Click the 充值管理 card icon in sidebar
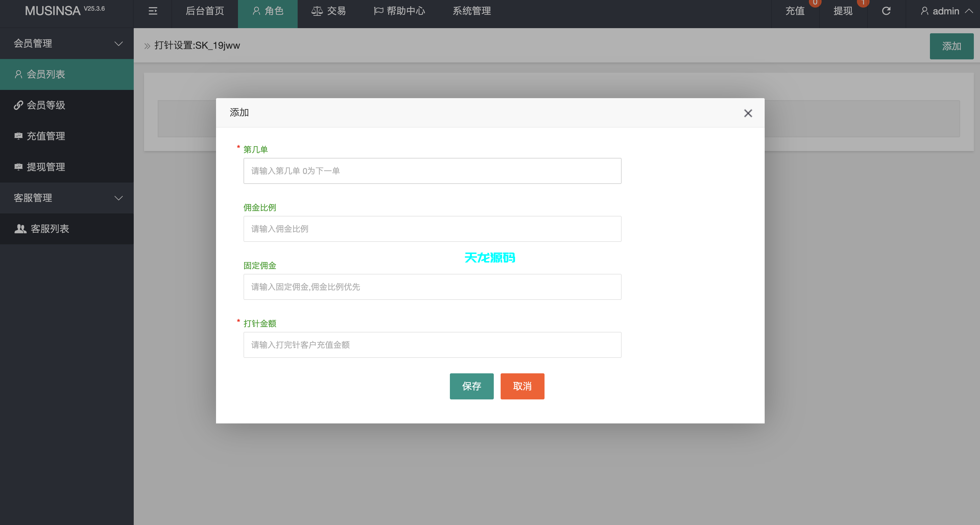 coord(18,136)
